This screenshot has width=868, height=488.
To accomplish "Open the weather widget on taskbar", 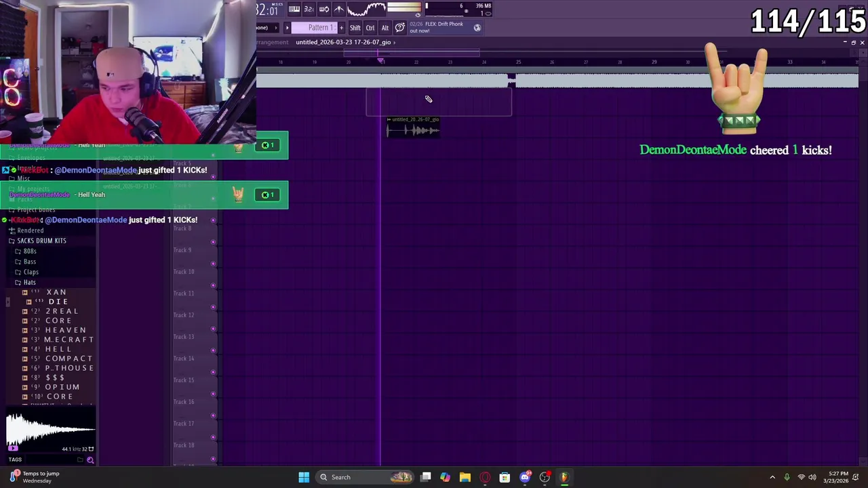I will click(x=35, y=477).
